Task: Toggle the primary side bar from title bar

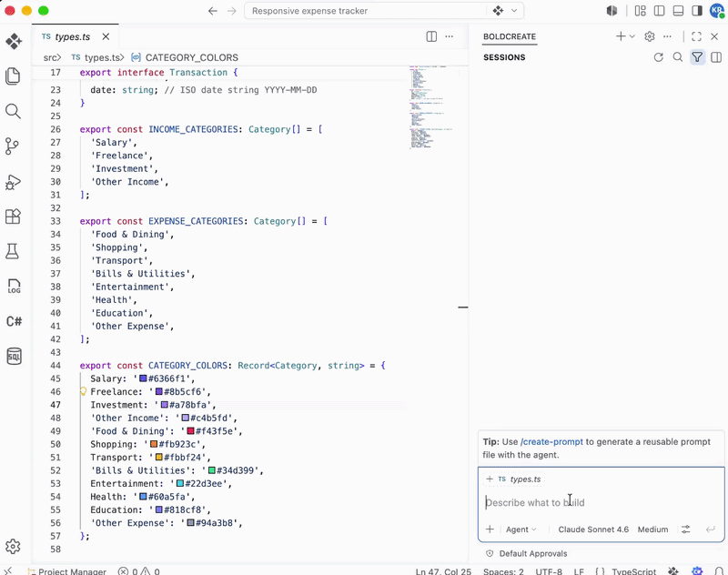Action: [659, 11]
